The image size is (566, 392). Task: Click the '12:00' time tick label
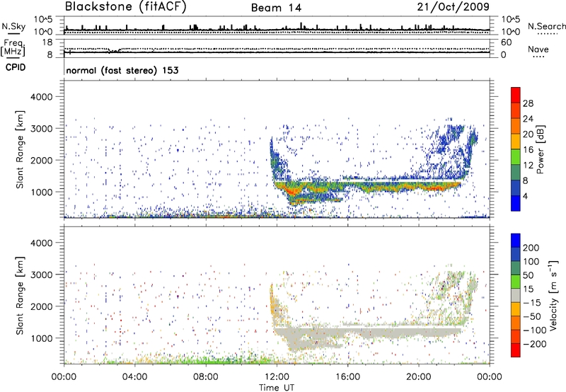[277, 377]
